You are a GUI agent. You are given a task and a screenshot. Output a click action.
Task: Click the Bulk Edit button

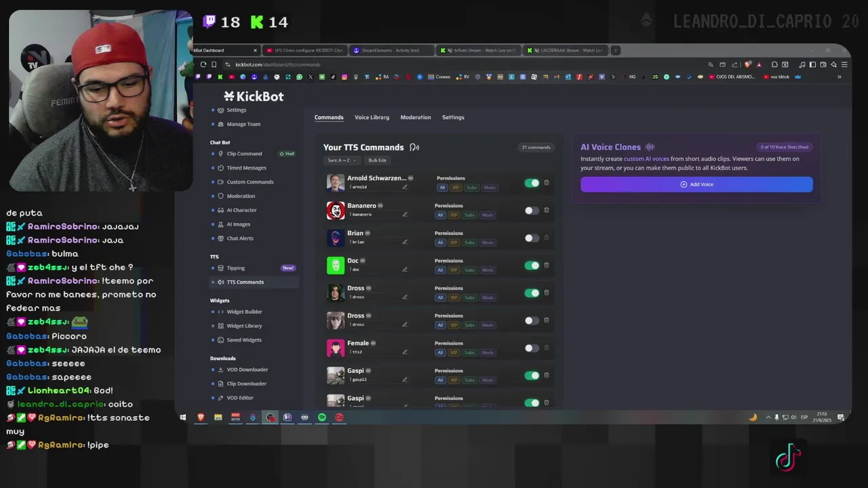pyautogui.click(x=377, y=161)
